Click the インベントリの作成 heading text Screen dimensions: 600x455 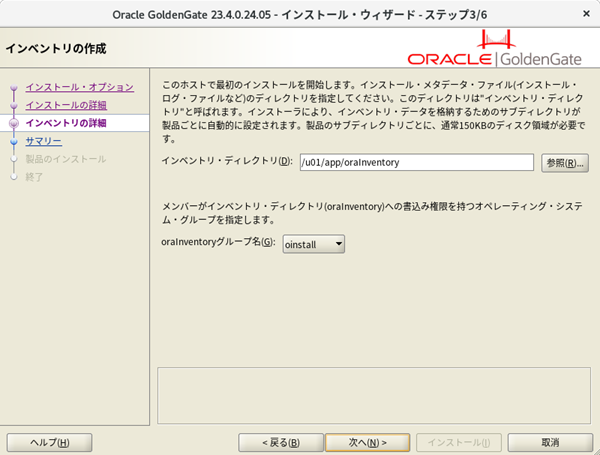56,49
